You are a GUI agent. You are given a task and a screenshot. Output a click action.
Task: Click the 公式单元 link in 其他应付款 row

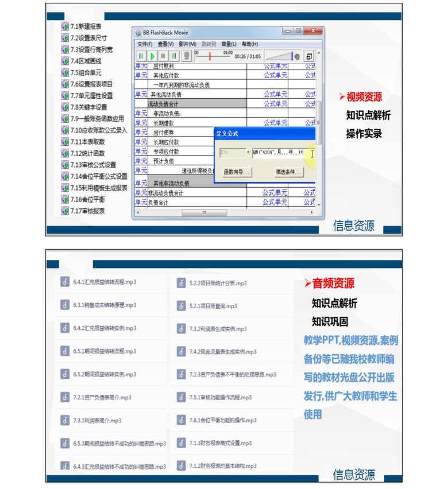coord(275,75)
